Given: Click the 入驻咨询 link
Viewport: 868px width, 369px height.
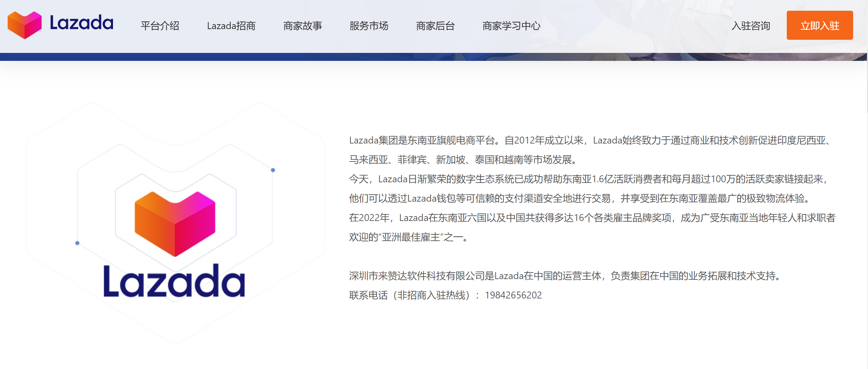Looking at the screenshot, I should click(x=751, y=26).
